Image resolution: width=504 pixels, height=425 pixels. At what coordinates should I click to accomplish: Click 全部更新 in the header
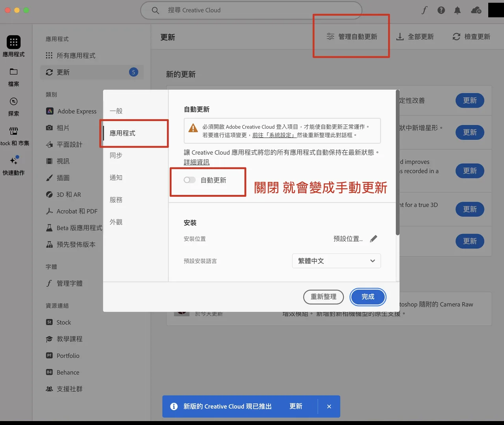click(415, 37)
